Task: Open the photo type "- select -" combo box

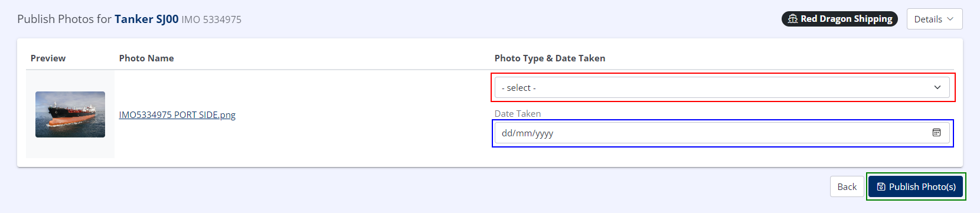Action: 722,87
